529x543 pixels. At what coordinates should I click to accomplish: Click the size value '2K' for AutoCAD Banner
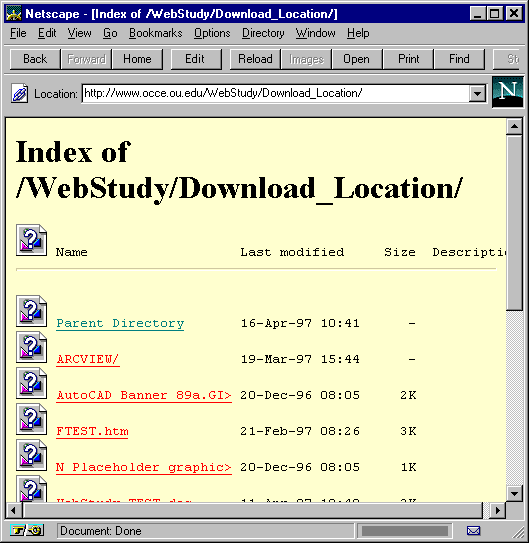pos(408,395)
